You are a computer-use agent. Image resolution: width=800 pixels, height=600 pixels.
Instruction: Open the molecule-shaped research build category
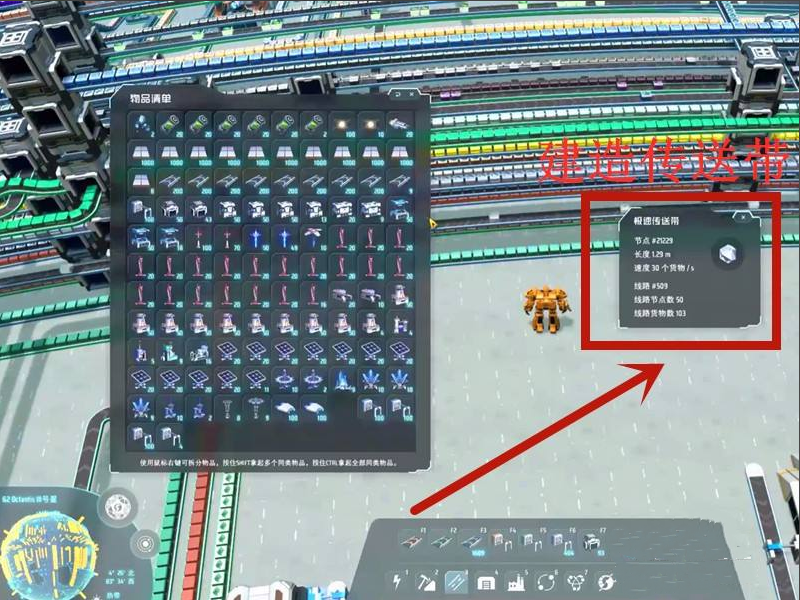tap(576, 581)
